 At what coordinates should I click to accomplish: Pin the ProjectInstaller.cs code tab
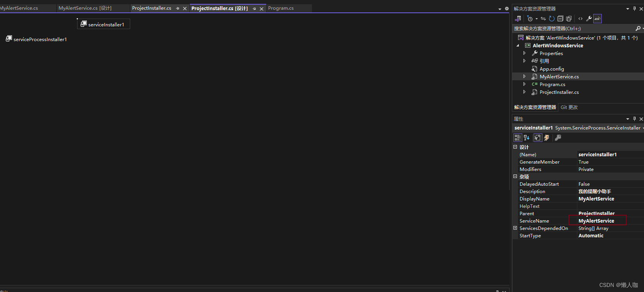pyautogui.click(x=177, y=9)
